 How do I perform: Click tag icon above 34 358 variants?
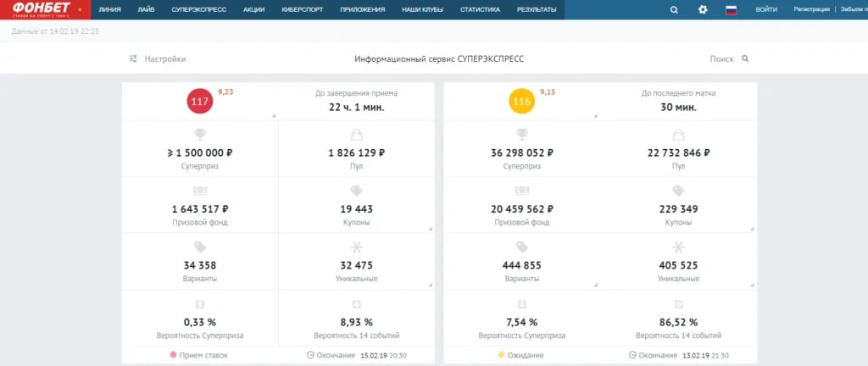[x=200, y=247]
